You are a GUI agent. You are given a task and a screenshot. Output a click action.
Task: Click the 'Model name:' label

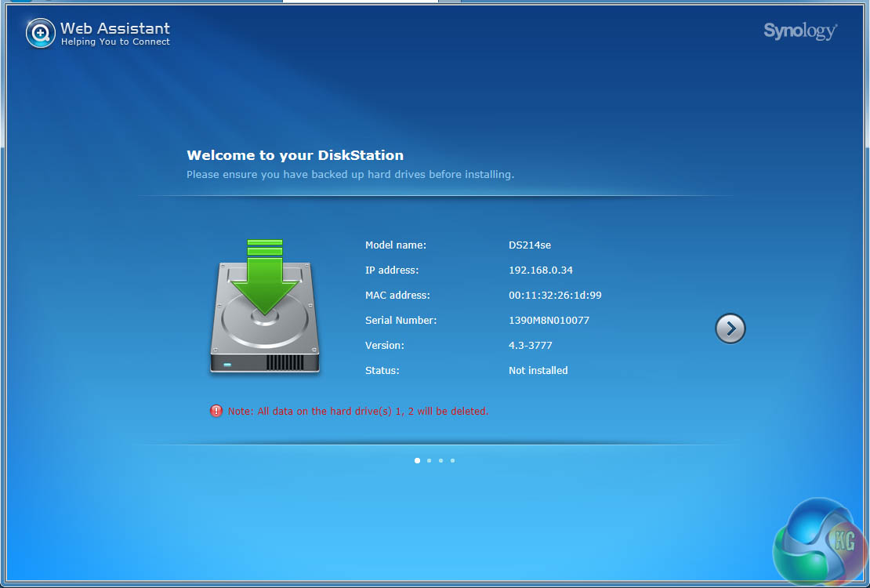[396, 245]
